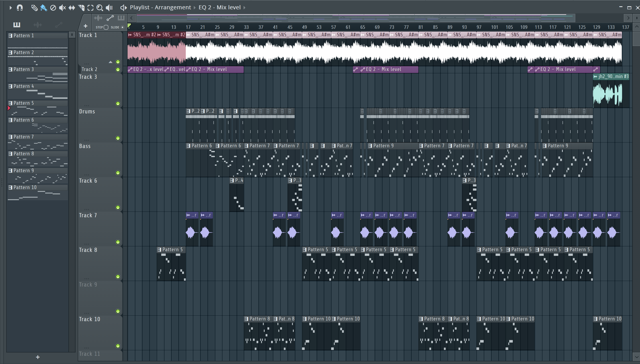Screen dimensions: 640x364
Task: Select the Drums track header
Action: click(100, 125)
